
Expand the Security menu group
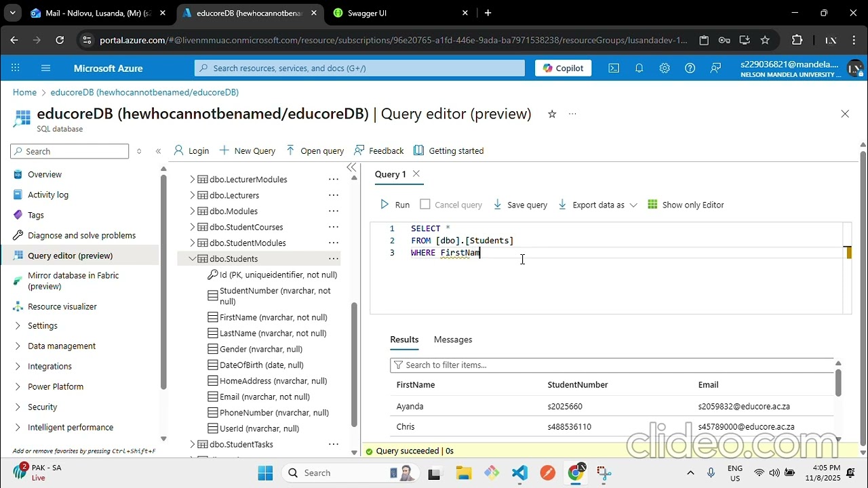[18, 407]
